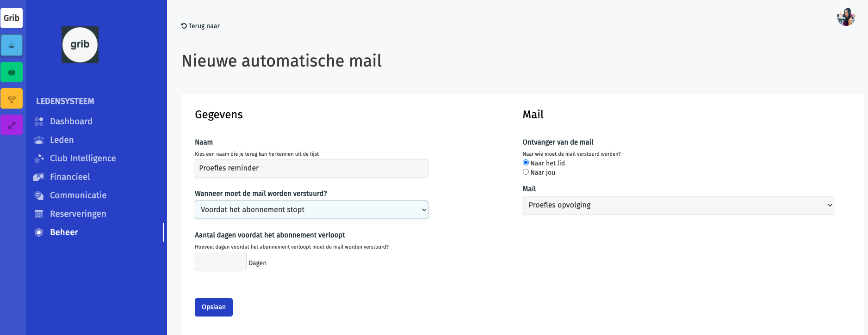The image size is (868, 335).
Task: Open the purple dumbbell module icon
Action: pos(12,125)
